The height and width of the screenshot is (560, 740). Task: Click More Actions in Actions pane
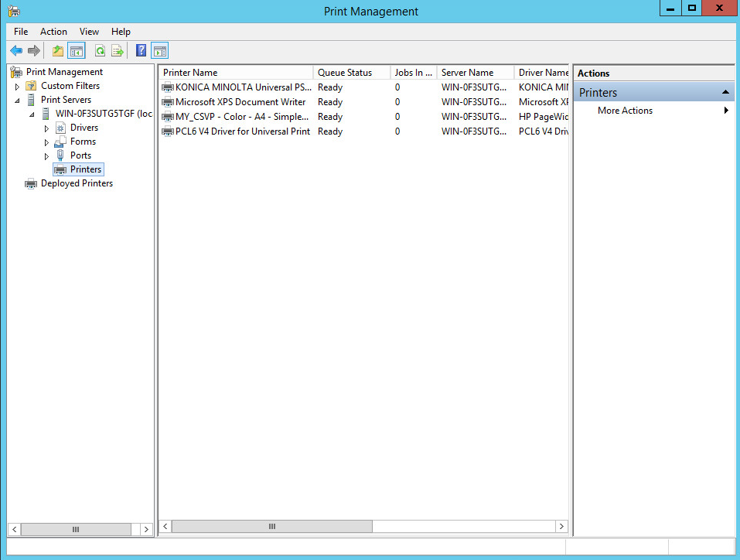[625, 111]
